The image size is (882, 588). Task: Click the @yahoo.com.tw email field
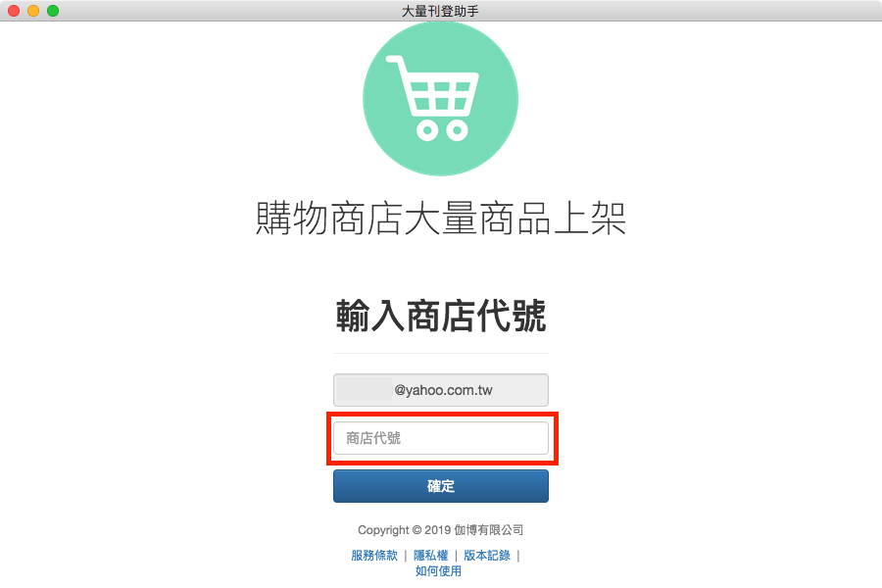point(440,390)
